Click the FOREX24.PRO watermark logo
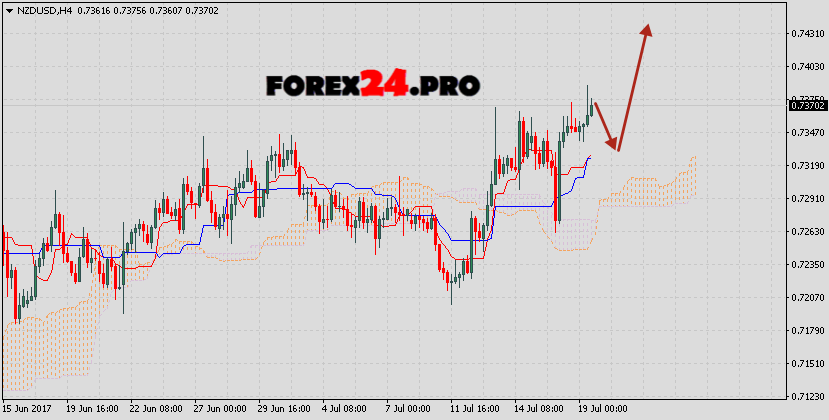829x420 pixels. [x=372, y=85]
